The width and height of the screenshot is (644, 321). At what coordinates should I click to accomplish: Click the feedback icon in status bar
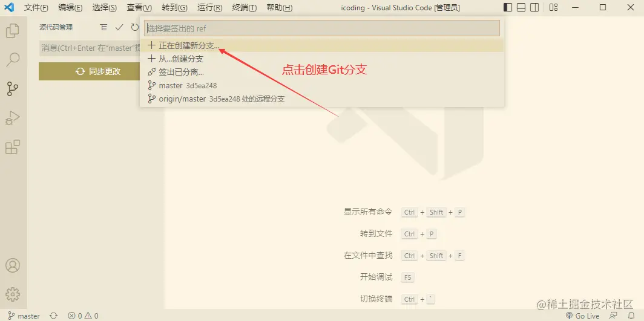[613, 316]
